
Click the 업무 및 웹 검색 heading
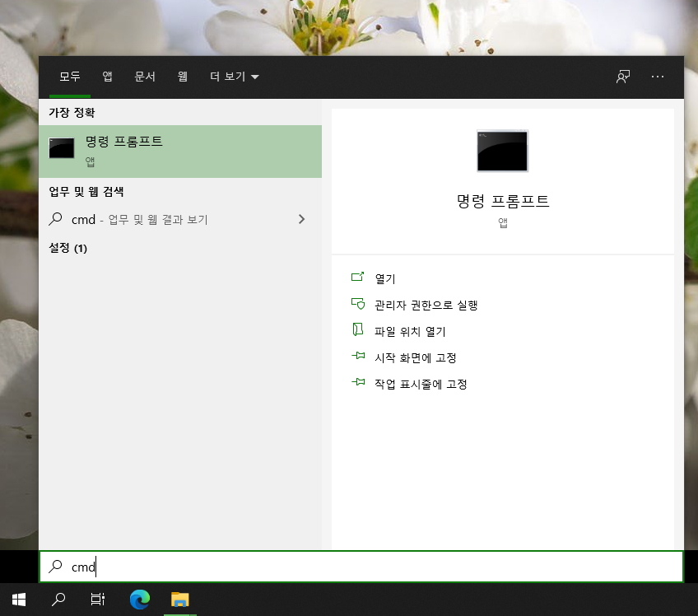click(x=86, y=192)
